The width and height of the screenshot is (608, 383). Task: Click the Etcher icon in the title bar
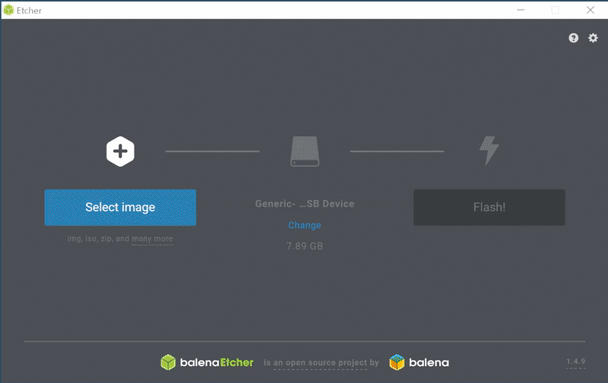[x=8, y=10]
